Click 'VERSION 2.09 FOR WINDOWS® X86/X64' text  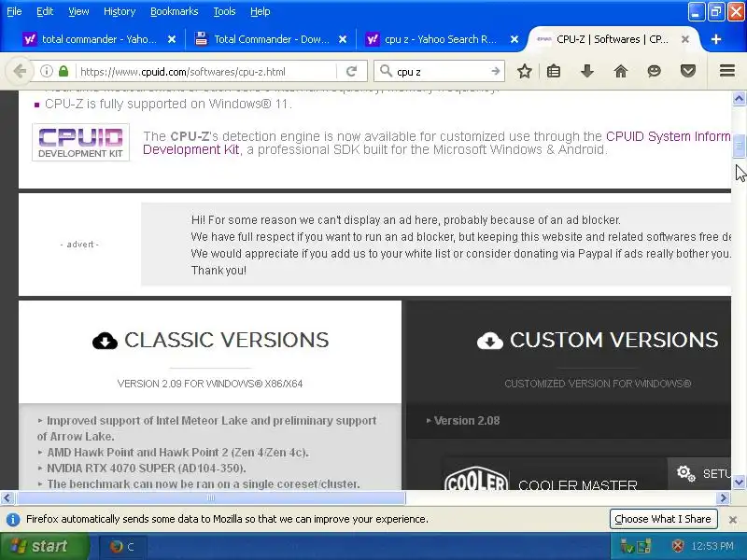(210, 384)
